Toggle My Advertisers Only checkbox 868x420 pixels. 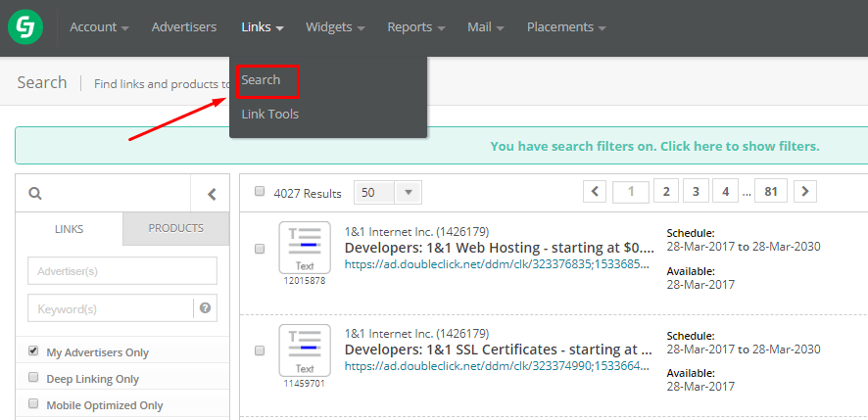coord(33,351)
